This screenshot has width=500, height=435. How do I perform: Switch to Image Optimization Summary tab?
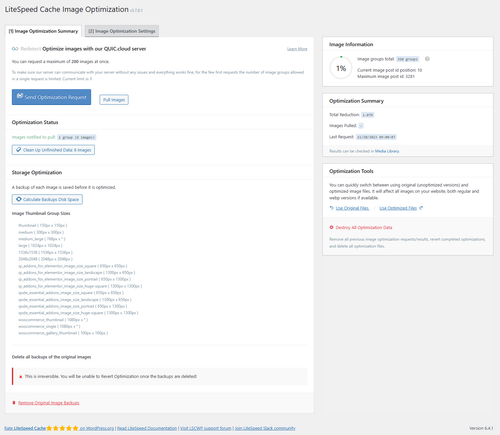[x=43, y=31]
